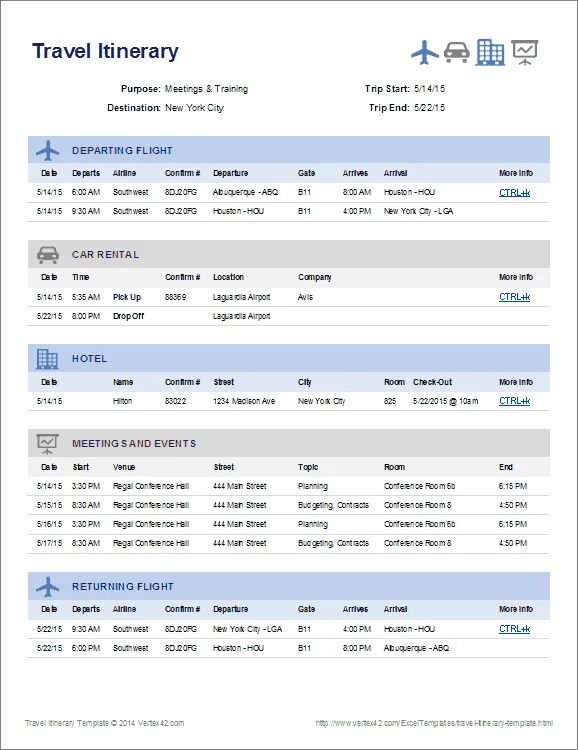The height and width of the screenshot is (750, 578).
Task: Click the airplane icon in the page header
Action: tap(425, 52)
